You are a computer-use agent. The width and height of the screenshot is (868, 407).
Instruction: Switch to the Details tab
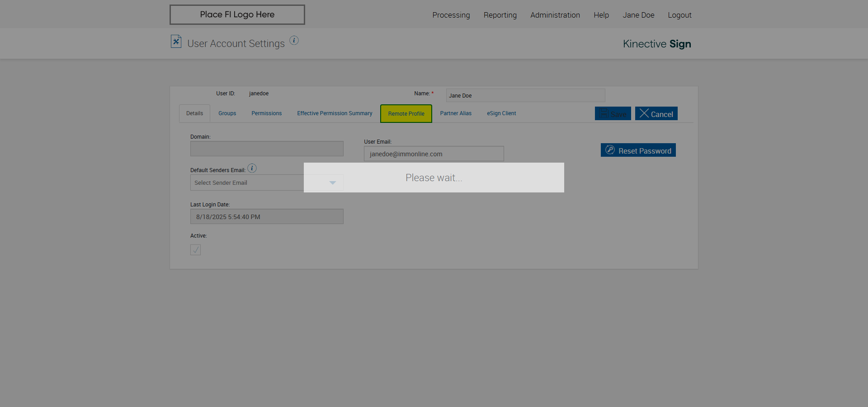[194, 113]
